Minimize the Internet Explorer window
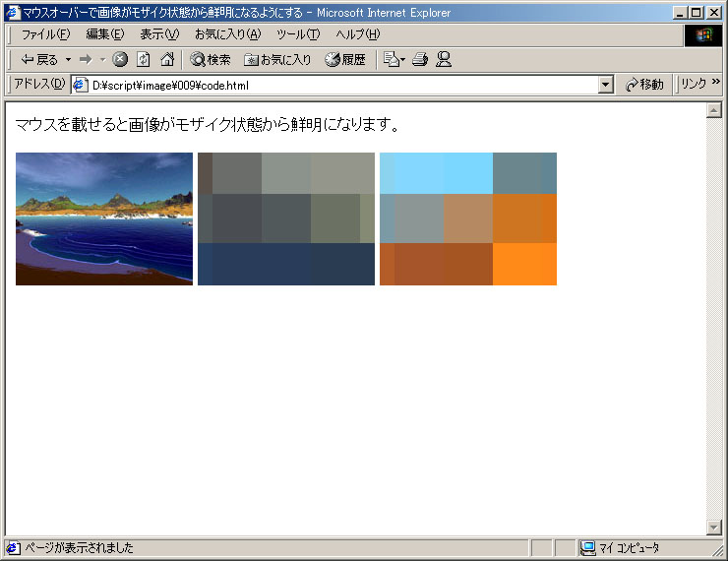The height and width of the screenshot is (561, 728). point(680,13)
